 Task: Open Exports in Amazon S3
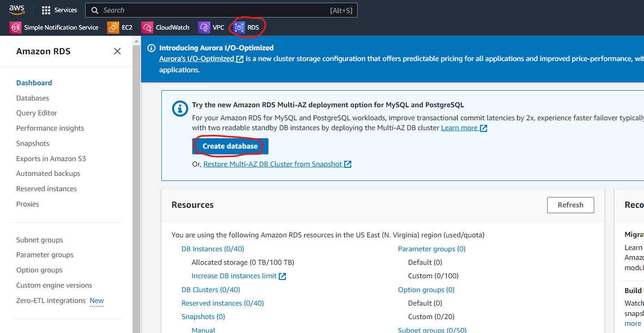(x=51, y=159)
